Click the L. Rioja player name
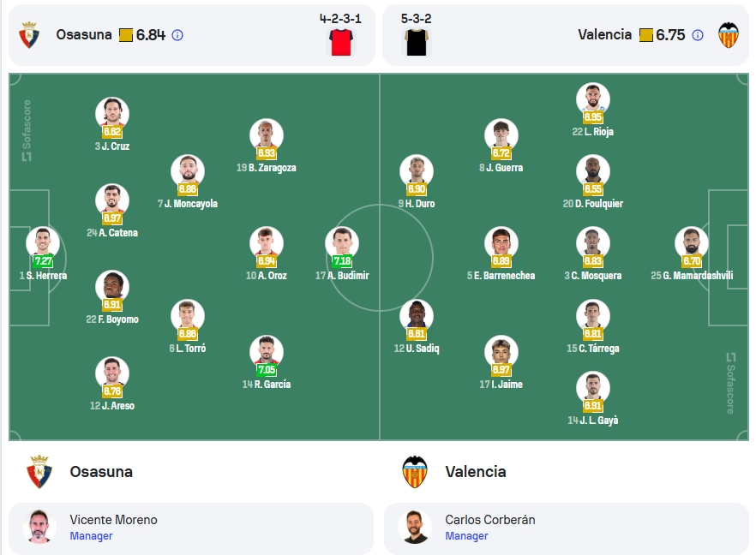The image size is (756, 555). click(x=592, y=132)
